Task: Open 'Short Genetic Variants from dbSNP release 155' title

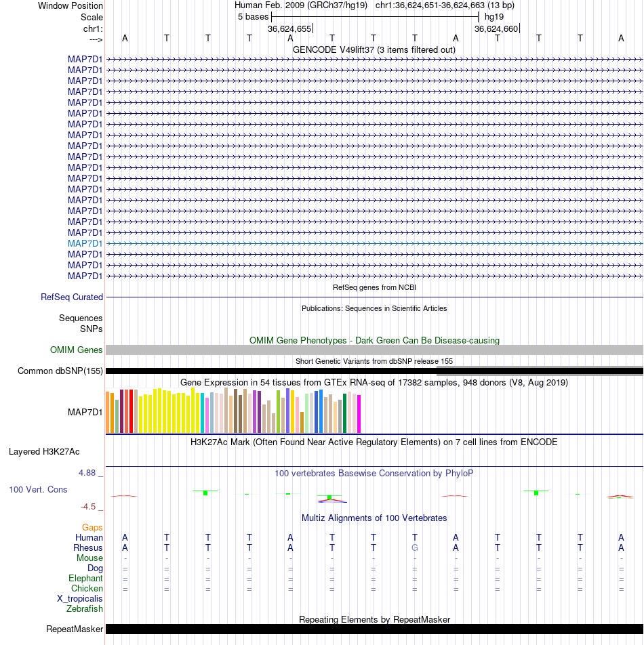Action: (x=374, y=361)
